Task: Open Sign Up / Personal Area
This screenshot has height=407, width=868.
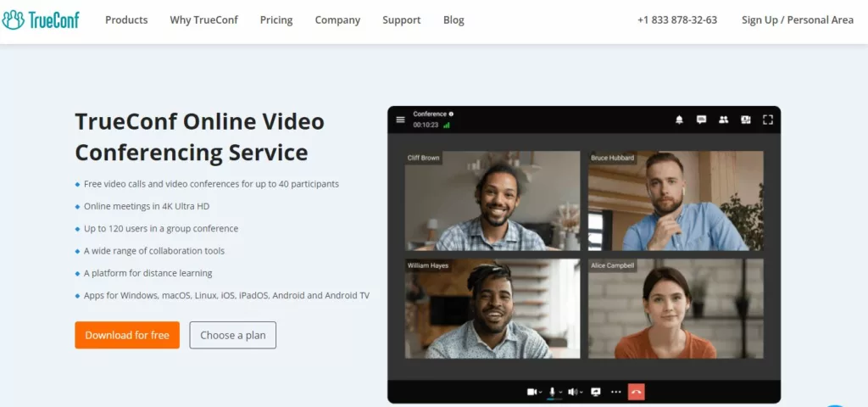Action: click(x=797, y=20)
